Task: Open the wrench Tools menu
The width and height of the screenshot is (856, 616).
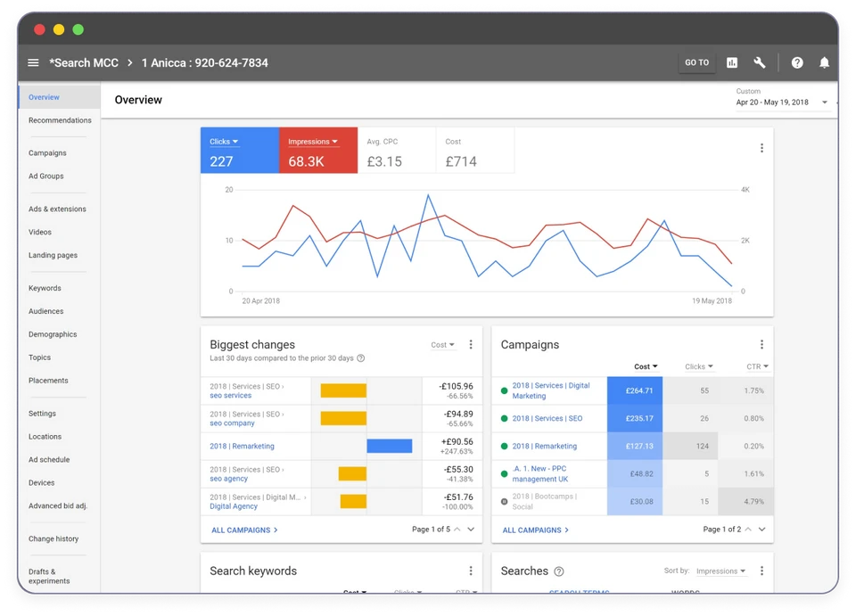Action: 760,62
